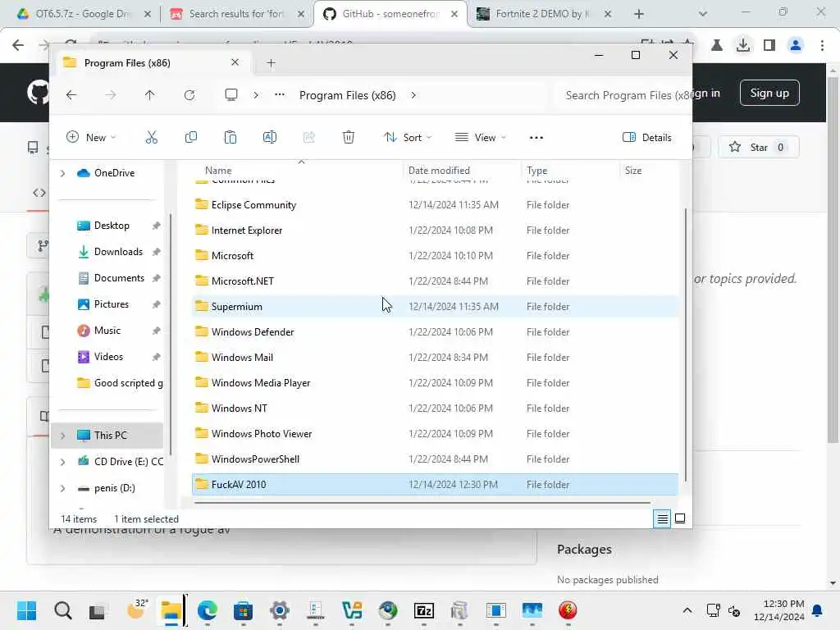Click chevron after Program Files (x86) breadcrumb
Viewport: 840px width, 630px height.
click(413, 95)
